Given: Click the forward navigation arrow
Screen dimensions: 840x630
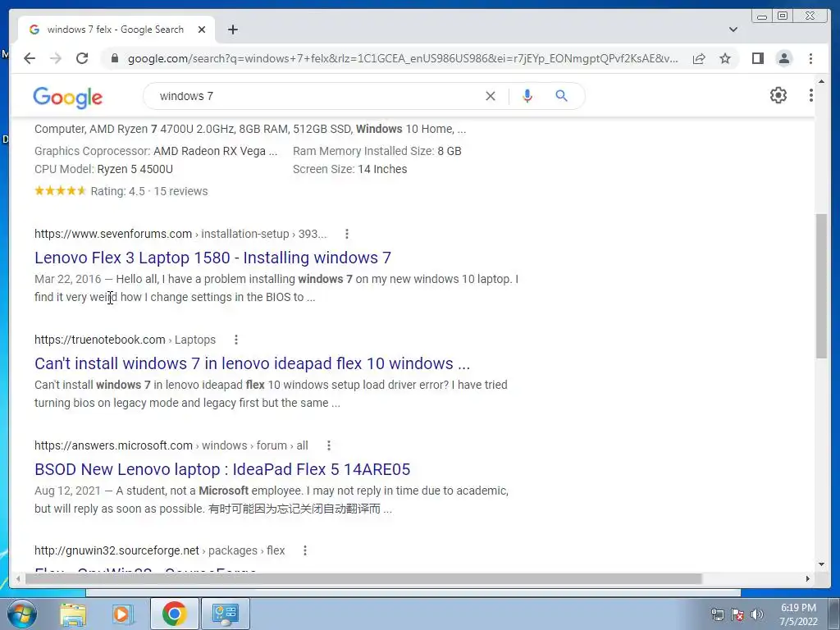Looking at the screenshot, I should [x=56, y=58].
